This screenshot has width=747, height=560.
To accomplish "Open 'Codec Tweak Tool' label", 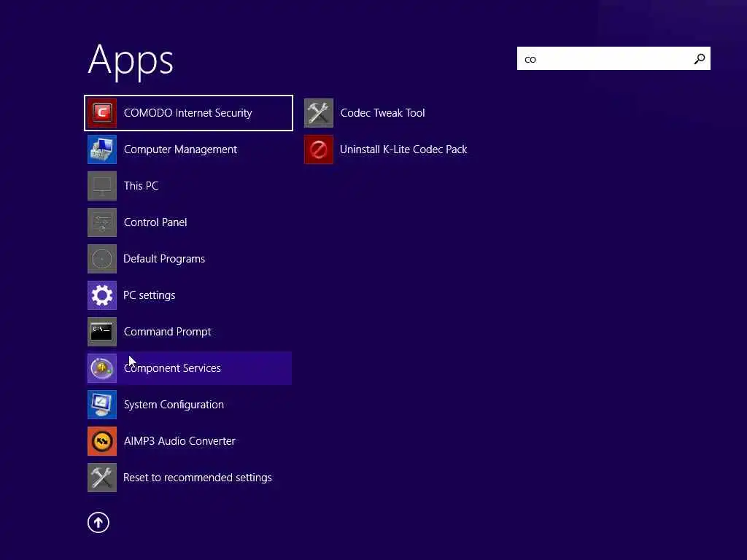I will [382, 113].
